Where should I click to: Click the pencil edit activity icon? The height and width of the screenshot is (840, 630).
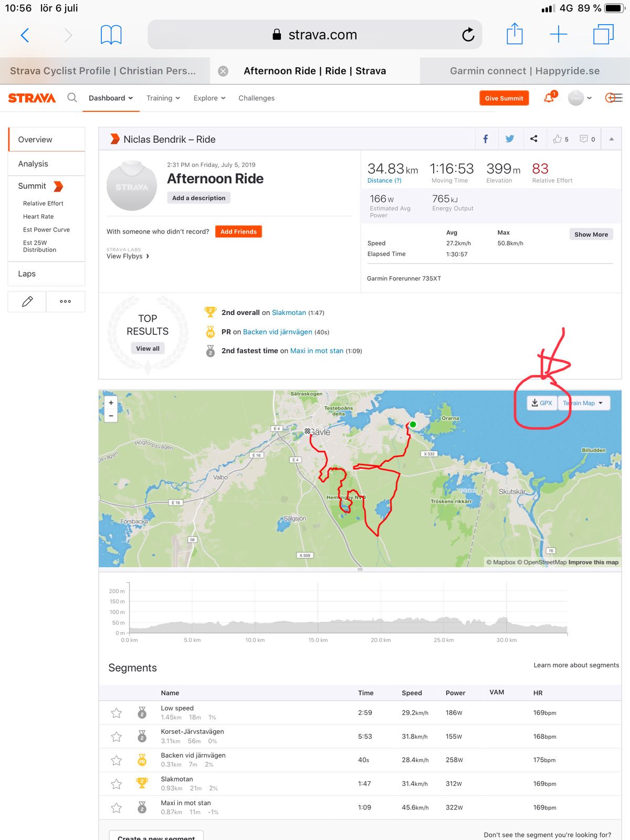(27, 301)
